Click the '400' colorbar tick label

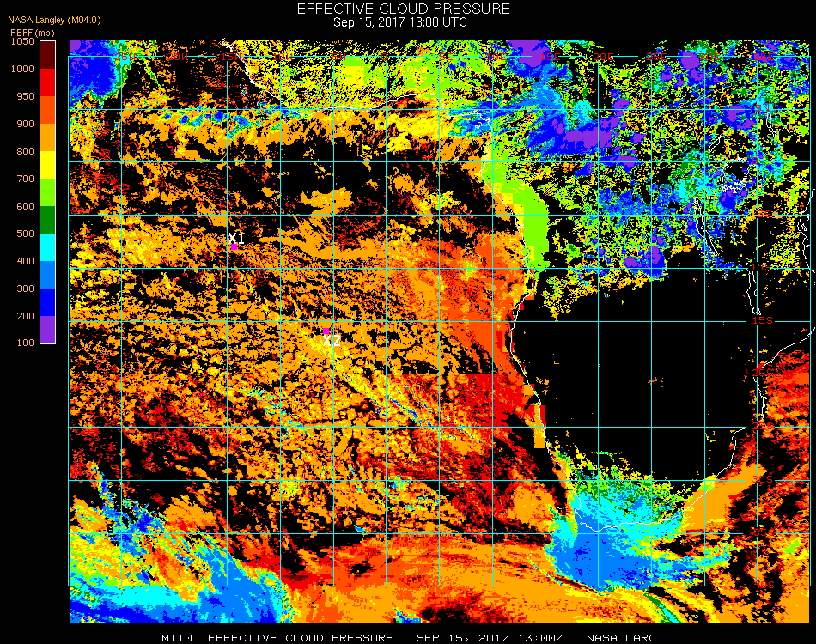26,261
